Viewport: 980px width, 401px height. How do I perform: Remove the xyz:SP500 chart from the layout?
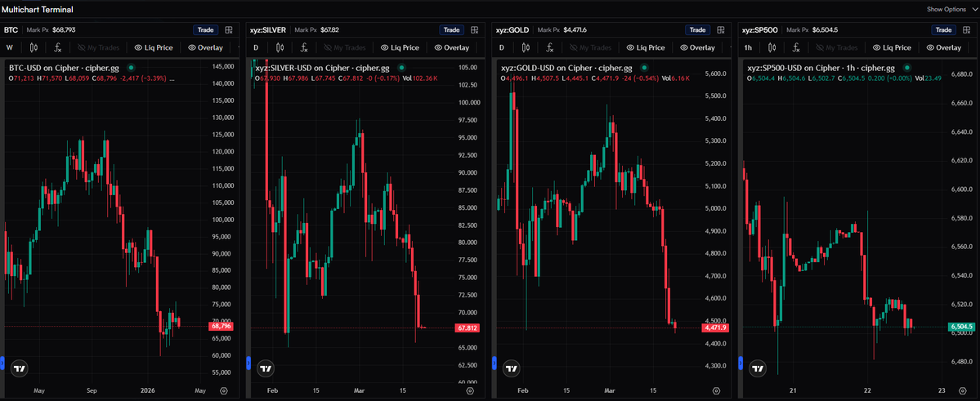point(967,30)
